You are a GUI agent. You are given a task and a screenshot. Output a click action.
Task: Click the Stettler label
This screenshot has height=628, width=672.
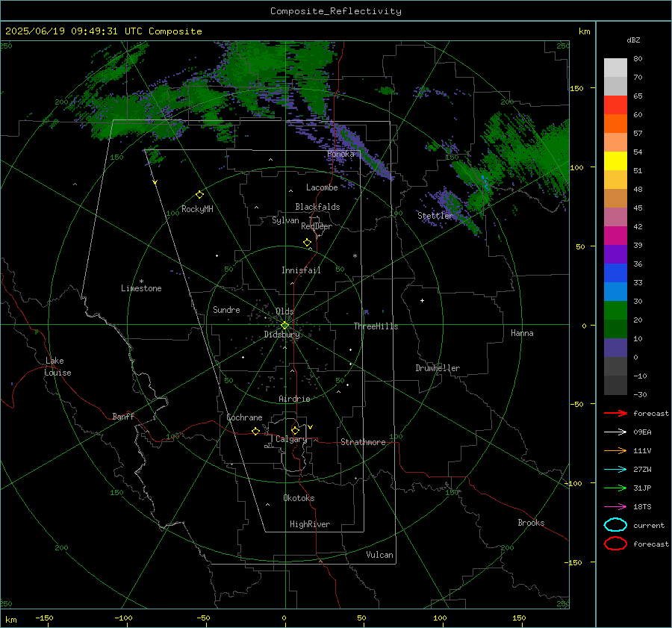[435, 216]
